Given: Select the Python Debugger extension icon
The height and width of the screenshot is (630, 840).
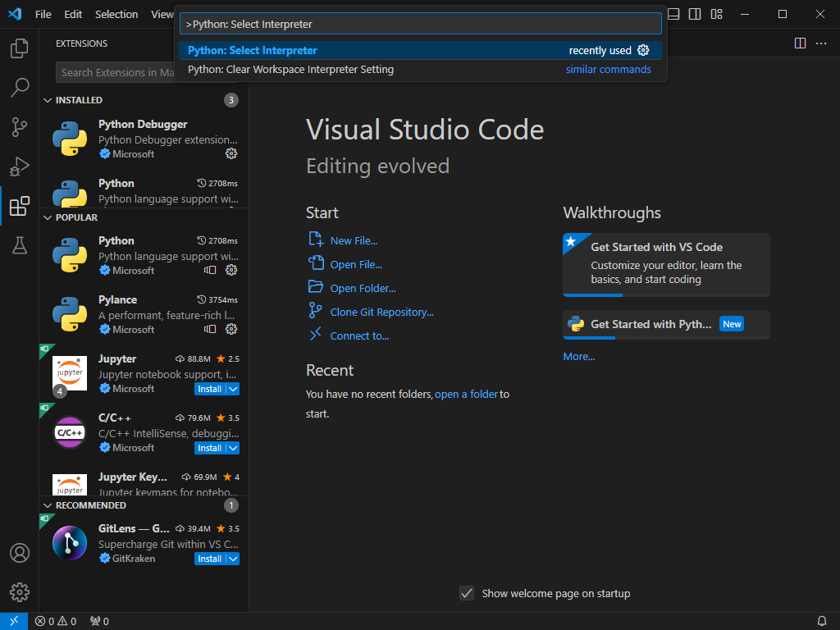Looking at the screenshot, I should pos(70,139).
